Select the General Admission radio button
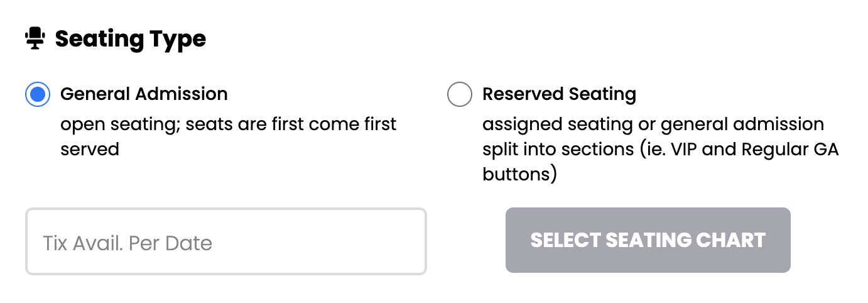The width and height of the screenshot is (868, 303). pyautogui.click(x=38, y=94)
